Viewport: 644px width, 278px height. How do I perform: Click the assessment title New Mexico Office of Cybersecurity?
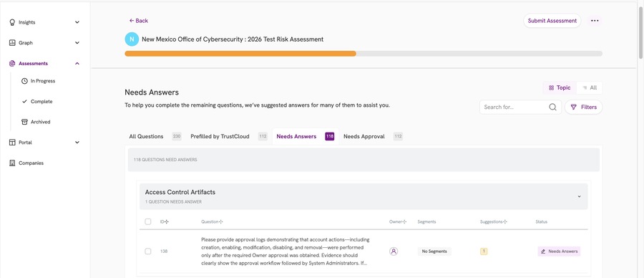click(x=233, y=39)
